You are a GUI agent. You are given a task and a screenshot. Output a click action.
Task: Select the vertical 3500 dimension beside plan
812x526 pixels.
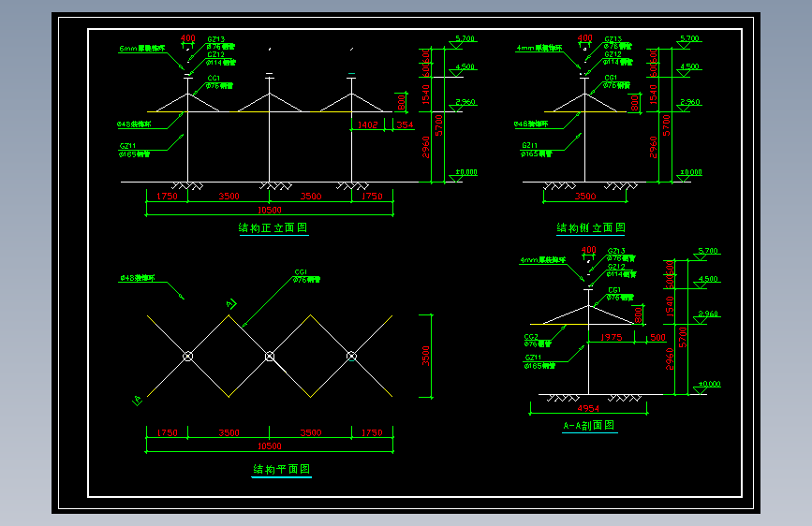coord(426,356)
